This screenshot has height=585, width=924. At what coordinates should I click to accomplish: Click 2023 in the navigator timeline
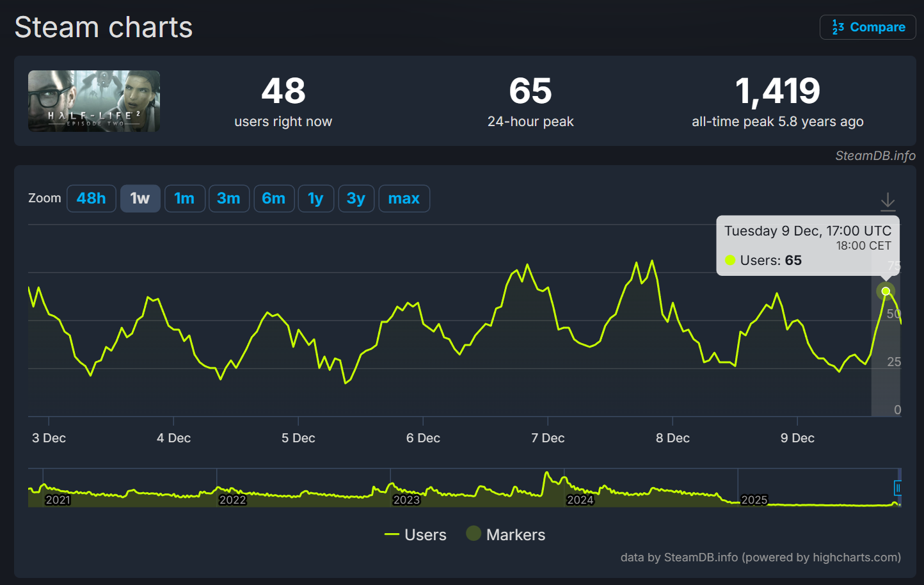pos(406,500)
